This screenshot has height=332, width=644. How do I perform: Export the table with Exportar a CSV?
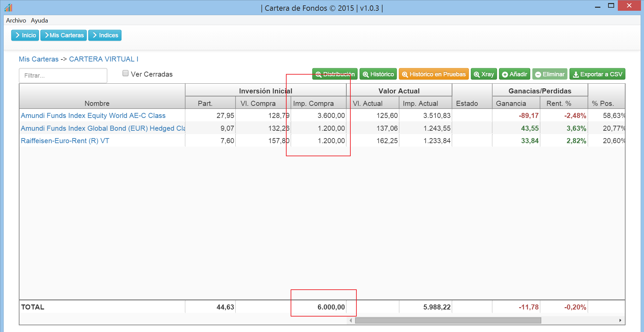597,74
